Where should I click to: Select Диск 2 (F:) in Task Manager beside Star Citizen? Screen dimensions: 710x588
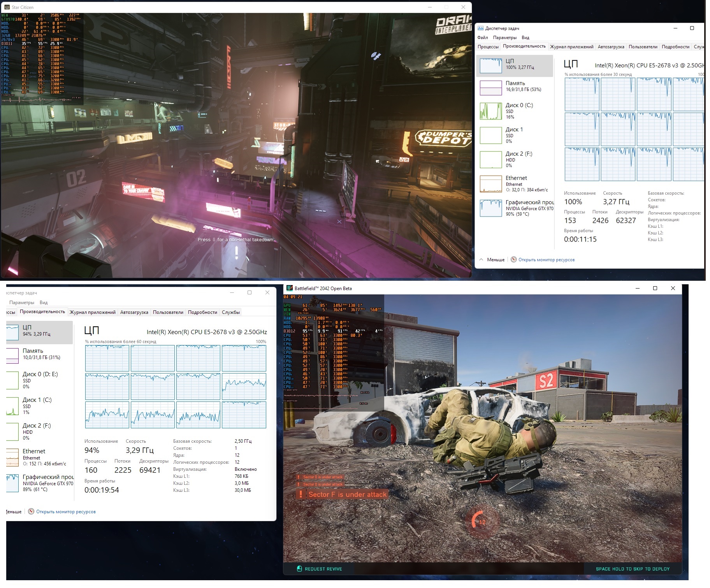click(x=515, y=160)
